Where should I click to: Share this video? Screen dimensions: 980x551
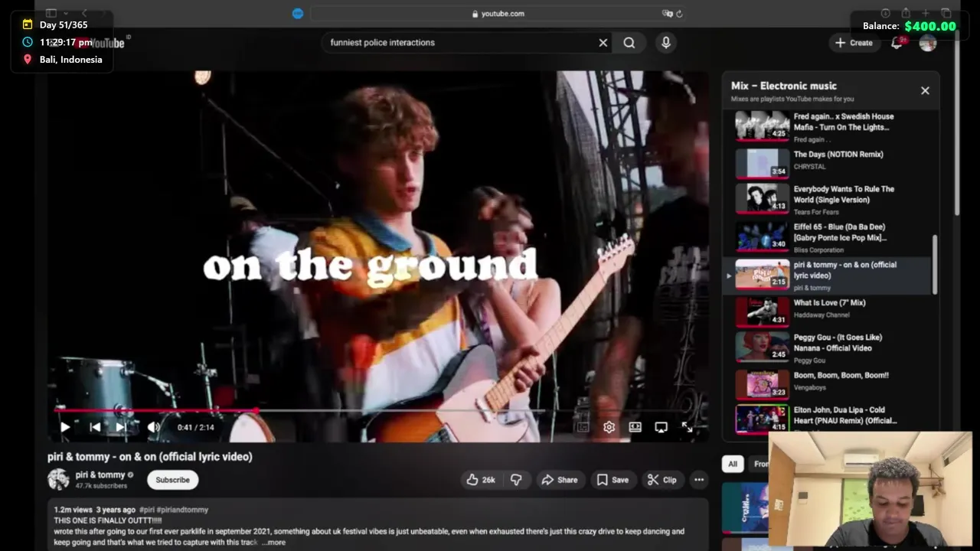[560, 480]
